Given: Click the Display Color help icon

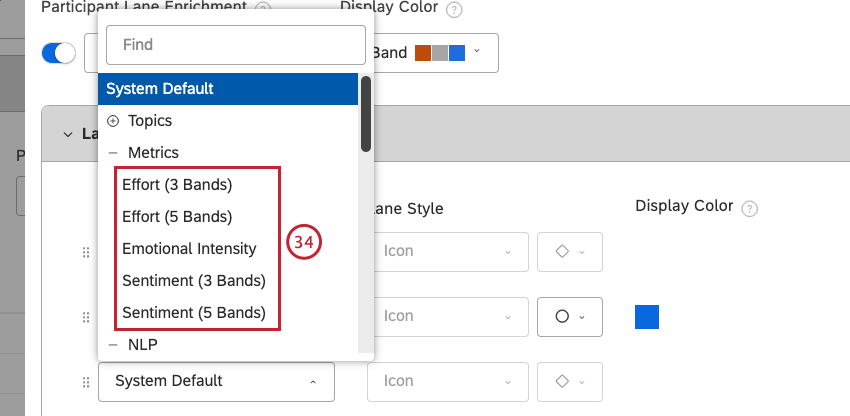Looking at the screenshot, I should (x=454, y=10).
